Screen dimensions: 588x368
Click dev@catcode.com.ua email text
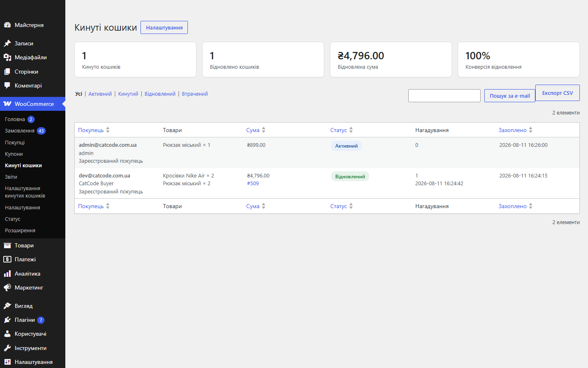tap(105, 176)
